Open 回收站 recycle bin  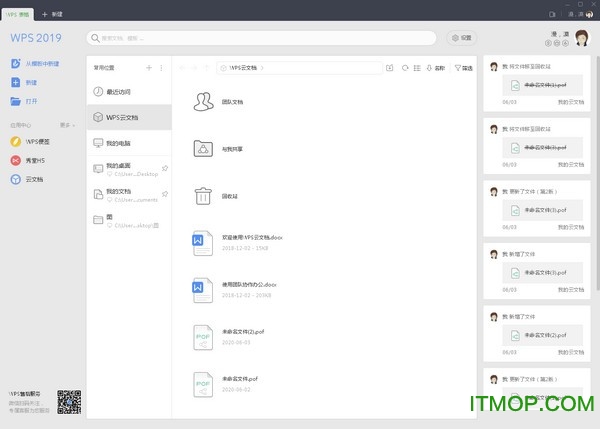(216, 196)
